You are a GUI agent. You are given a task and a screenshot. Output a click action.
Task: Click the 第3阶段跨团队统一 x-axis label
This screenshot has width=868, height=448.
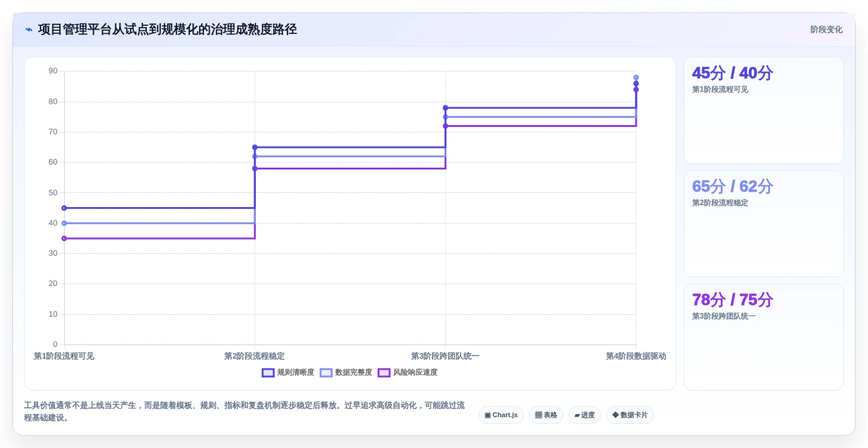coord(445,356)
